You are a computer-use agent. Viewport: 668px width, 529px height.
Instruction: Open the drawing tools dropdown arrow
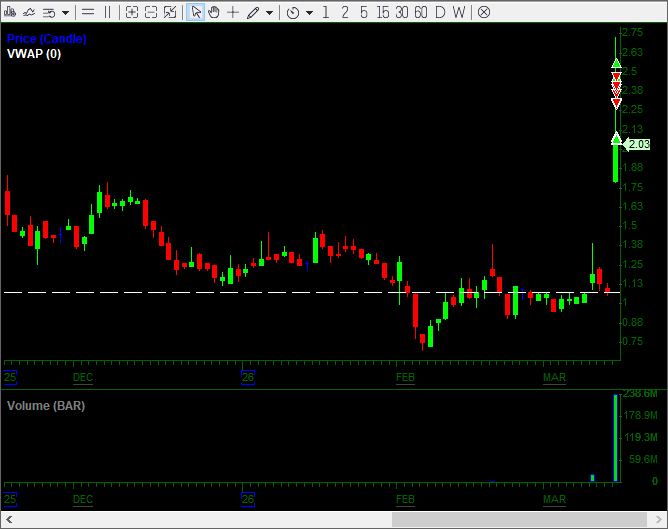point(269,13)
